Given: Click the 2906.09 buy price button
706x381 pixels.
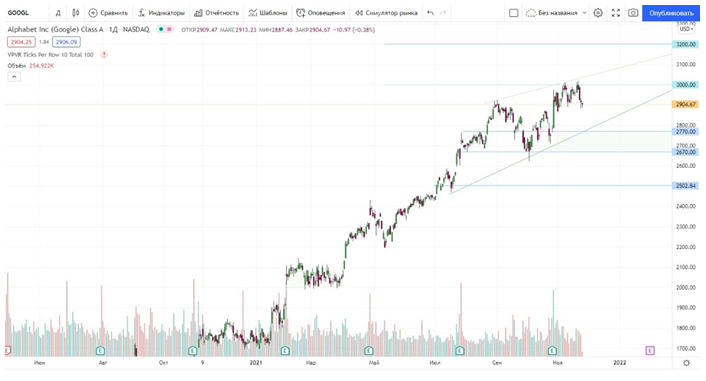Looking at the screenshot, I should coord(66,42).
